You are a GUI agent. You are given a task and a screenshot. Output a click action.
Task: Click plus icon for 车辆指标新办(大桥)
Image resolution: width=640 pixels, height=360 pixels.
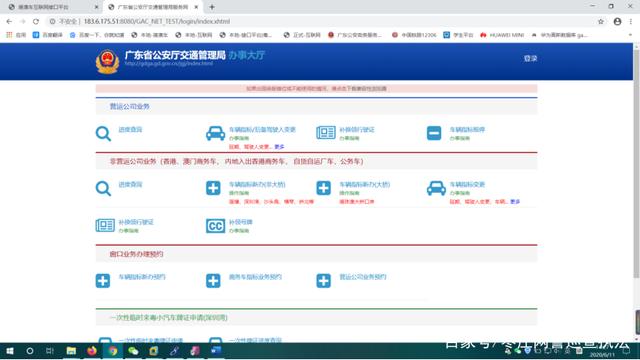(324, 188)
